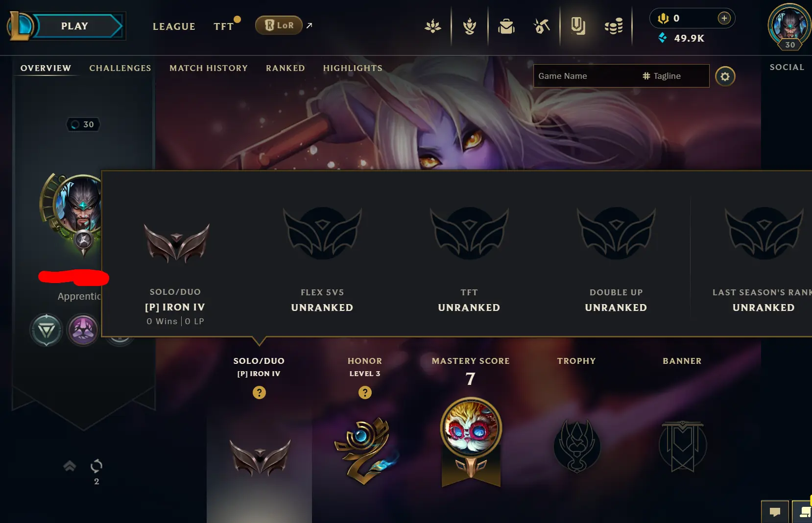
Task: Click the Honor Level 3 question mark
Action: click(365, 392)
